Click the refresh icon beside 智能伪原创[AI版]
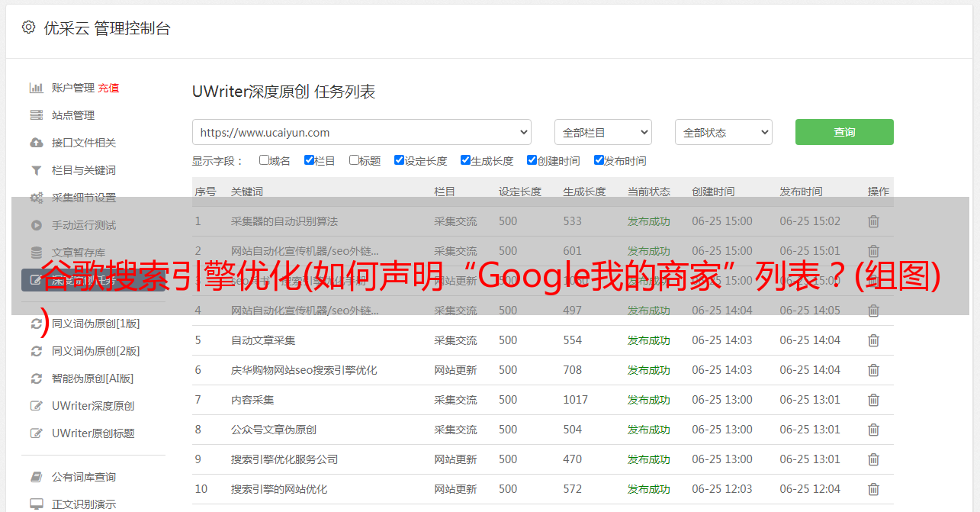The width and height of the screenshot is (980, 512). click(x=36, y=378)
